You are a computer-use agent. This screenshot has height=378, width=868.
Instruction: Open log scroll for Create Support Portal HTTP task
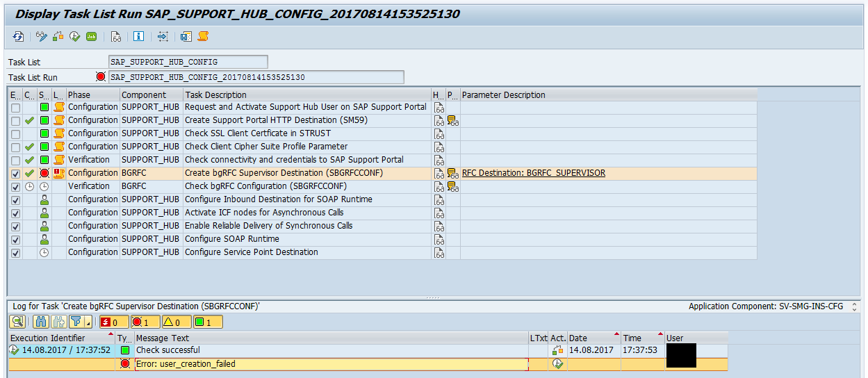point(59,120)
